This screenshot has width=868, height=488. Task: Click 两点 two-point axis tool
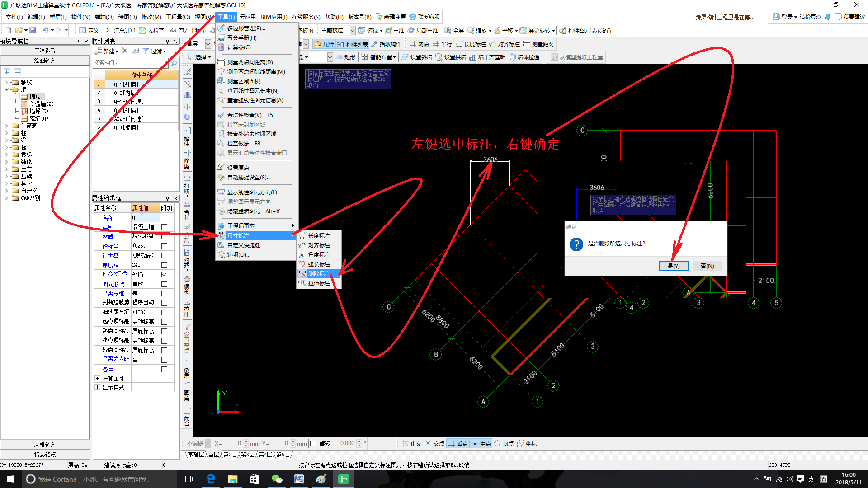coord(419,44)
